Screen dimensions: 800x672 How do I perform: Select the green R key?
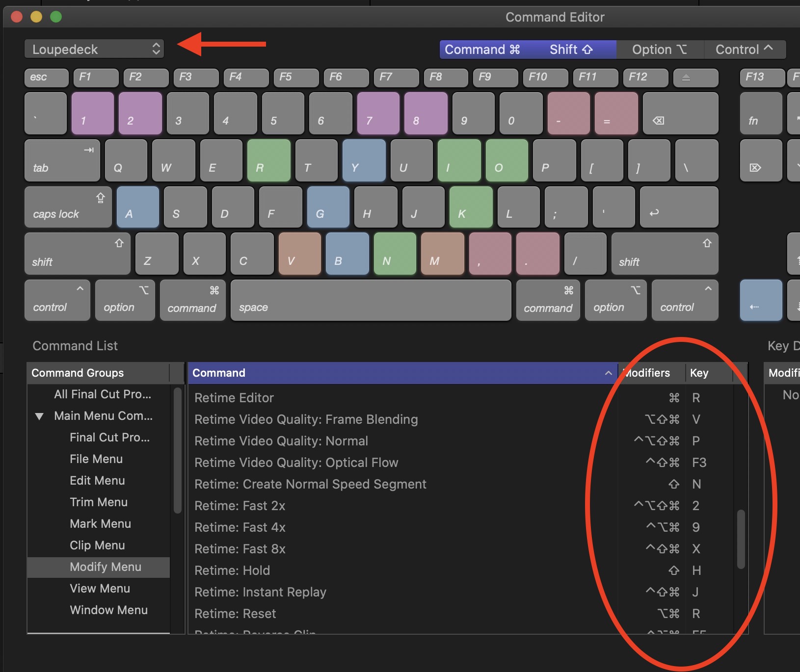coord(268,160)
